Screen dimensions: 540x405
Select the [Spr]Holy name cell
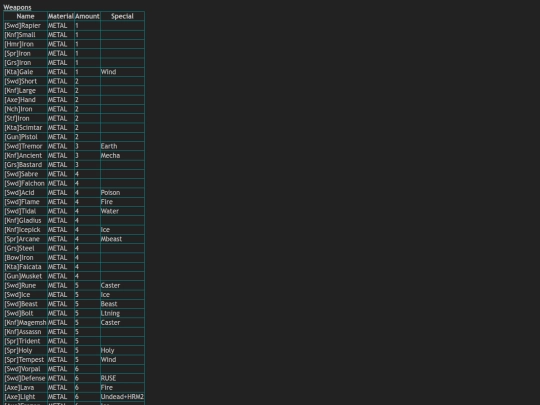pyautogui.click(x=25, y=351)
